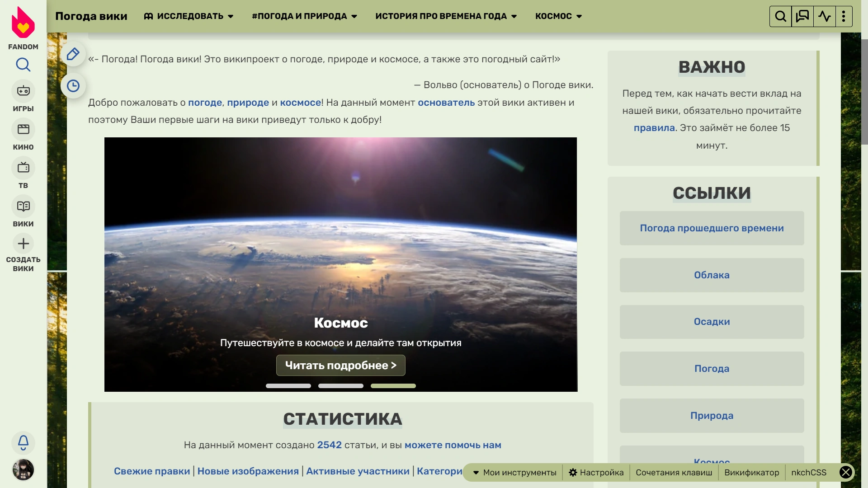Expand the ИССЛЕДОВАТЬ dropdown menu
Image resolution: width=868 pixels, height=488 pixels.
(189, 16)
